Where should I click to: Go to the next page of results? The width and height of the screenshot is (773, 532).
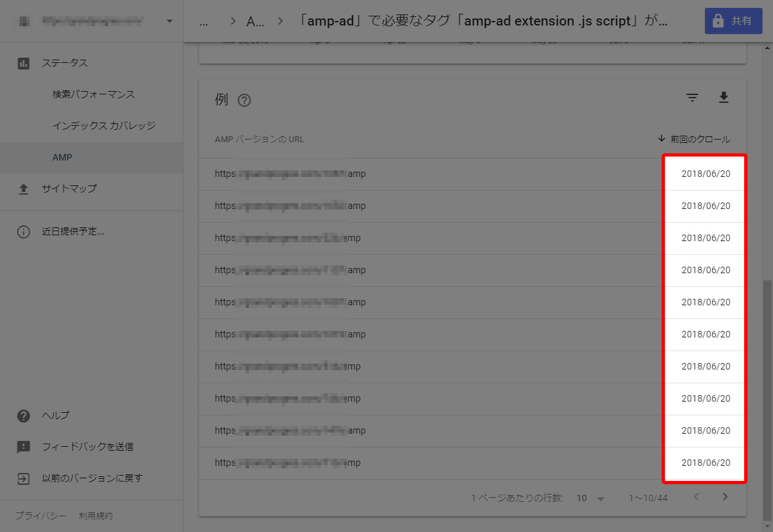(x=725, y=497)
